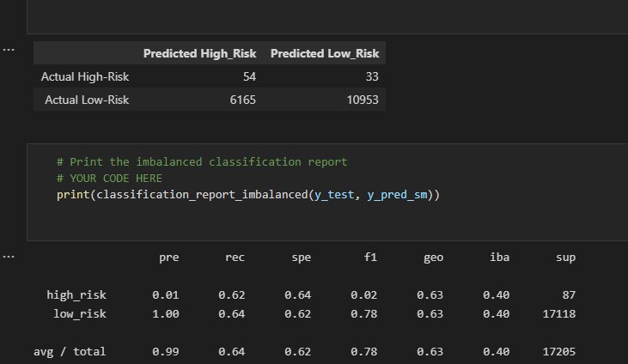This screenshot has width=628, height=364.
Task: Click the empty code cell at top
Action: click(x=327, y=17)
